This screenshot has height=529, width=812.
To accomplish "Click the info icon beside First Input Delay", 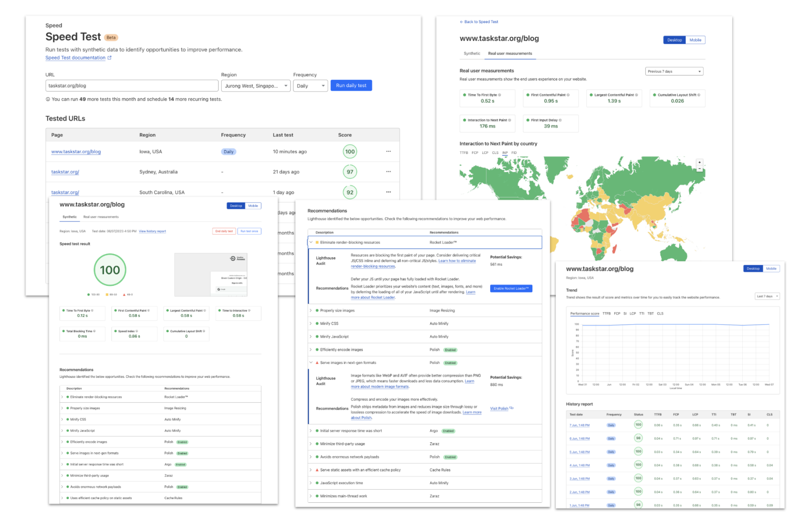I will [x=560, y=120].
